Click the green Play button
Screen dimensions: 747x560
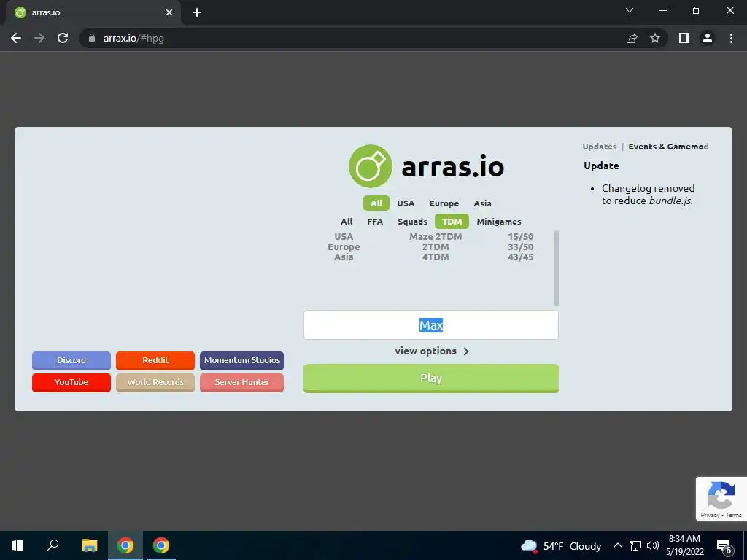(430, 378)
